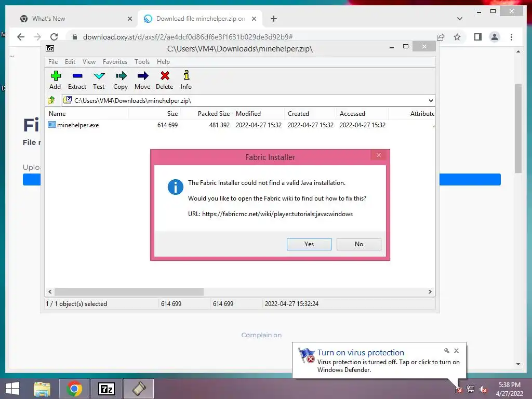Click the Add icon in 7-Zip toolbar
Viewport: 532px width, 399px height.
(56, 76)
